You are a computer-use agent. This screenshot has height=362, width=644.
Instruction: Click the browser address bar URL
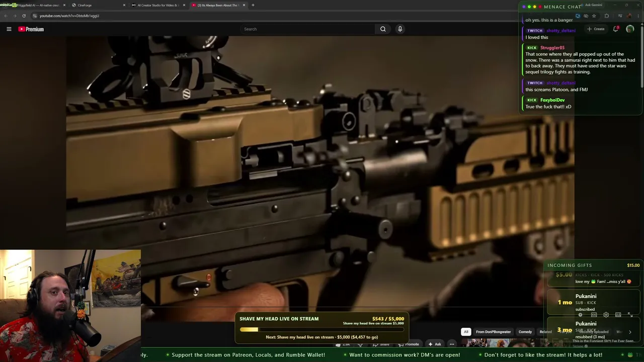click(x=69, y=16)
